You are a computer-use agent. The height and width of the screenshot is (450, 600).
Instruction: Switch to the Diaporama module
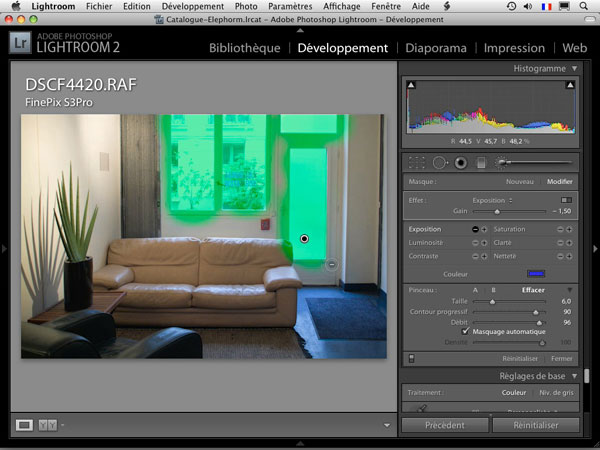(x=436, y=48)
